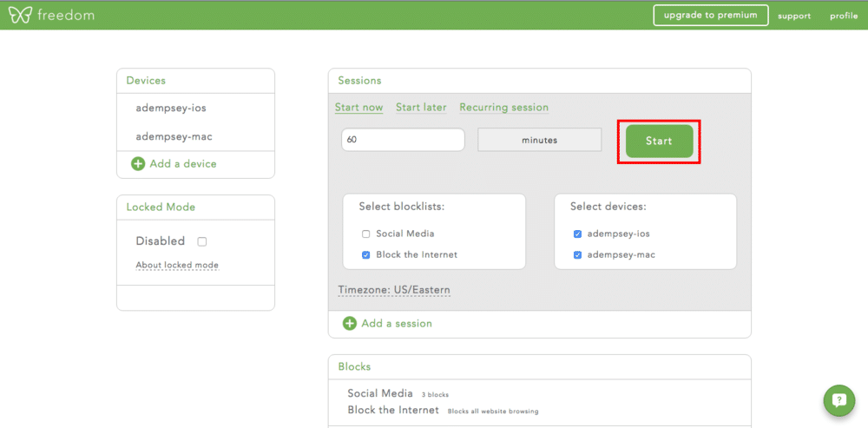Open the minutes unit dropdown
The width and height of the screenshot is (868, 428).
(539, 140)
